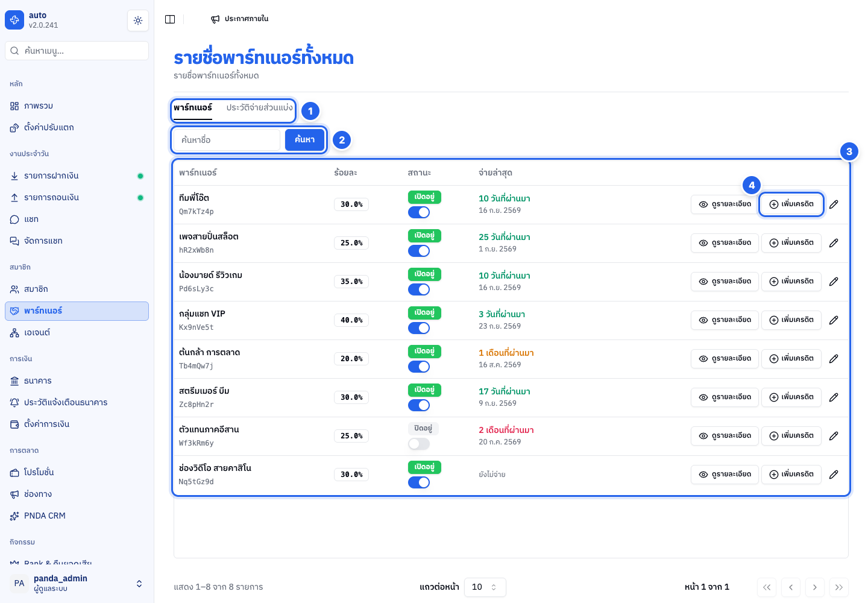
Task: Toggle status switch for เพจสายปั่นสล็อต
Action: click(x=419, y=251)
